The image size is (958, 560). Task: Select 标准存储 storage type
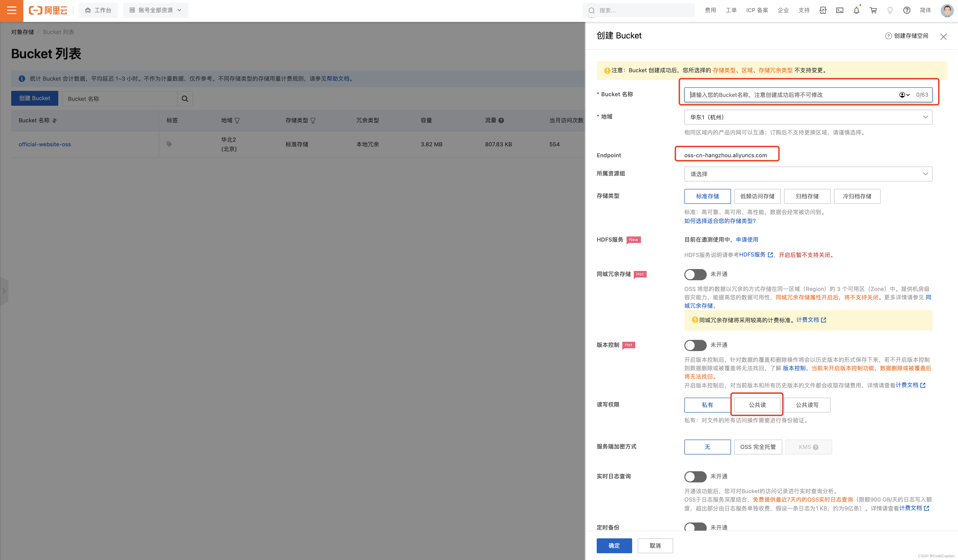point(707,196)
